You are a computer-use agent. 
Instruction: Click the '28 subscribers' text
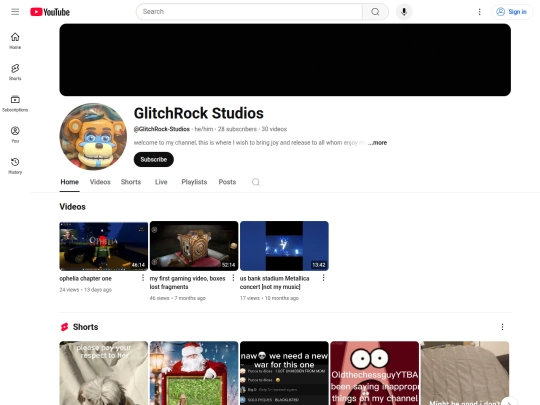tap(237, 129)
